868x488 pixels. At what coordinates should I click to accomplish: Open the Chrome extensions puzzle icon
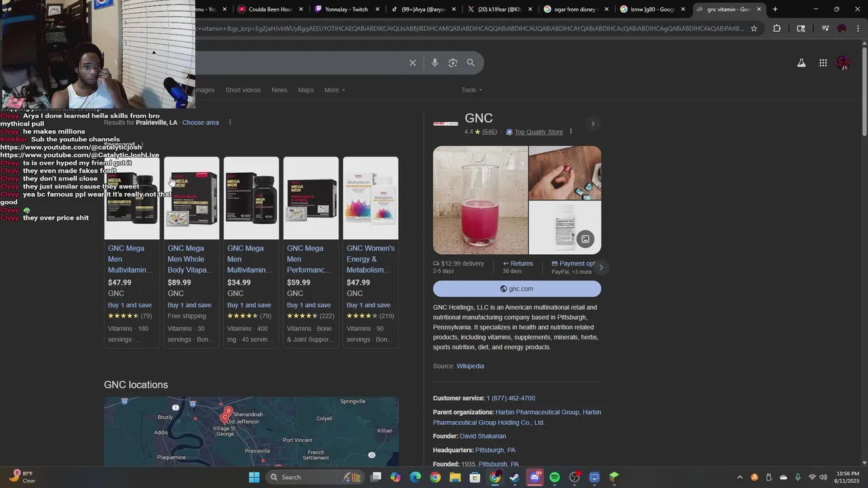tap(777, 28)
